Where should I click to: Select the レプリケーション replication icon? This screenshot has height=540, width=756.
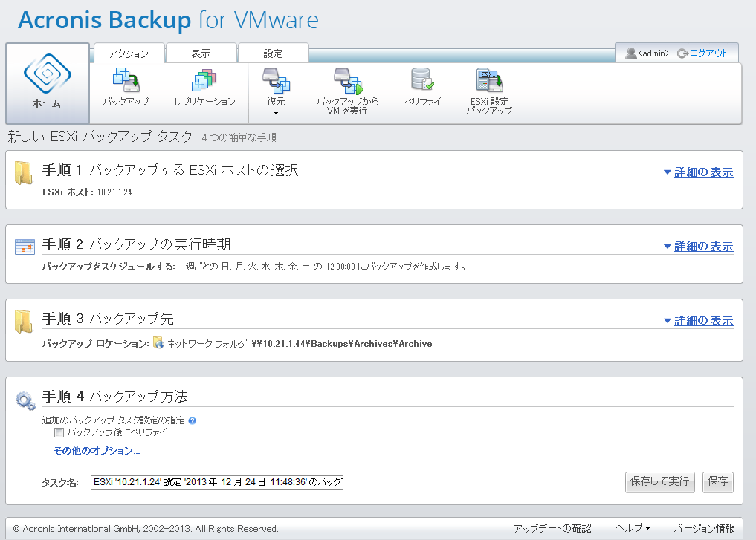point(204,80)
